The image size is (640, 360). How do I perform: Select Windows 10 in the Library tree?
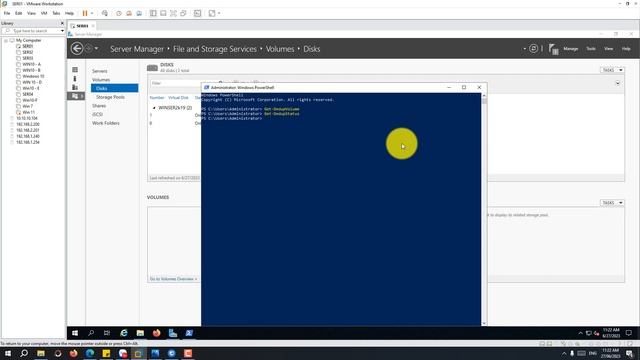pos(33,76)
